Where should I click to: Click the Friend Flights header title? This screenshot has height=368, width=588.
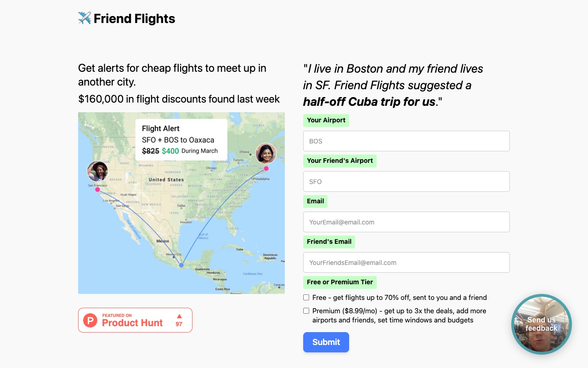coord(134,18)
